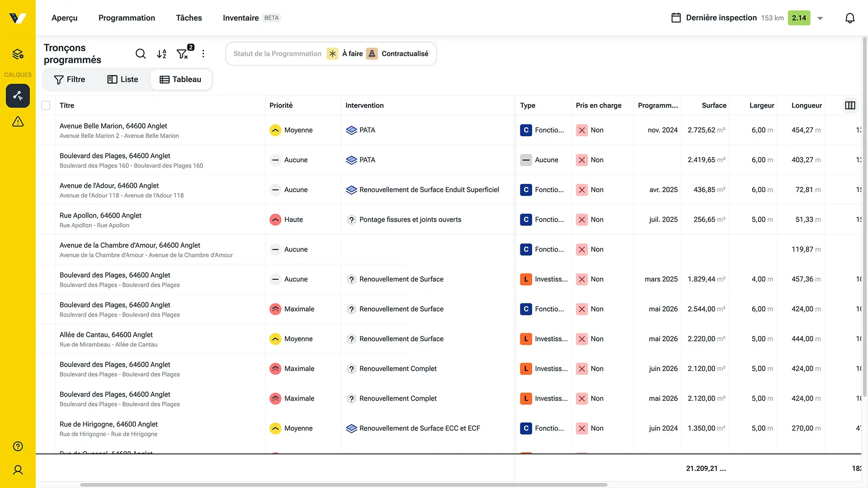868x488 pixels.
Task: Click the calendar icon near Dernière inspection
Action: coord(676,18)
